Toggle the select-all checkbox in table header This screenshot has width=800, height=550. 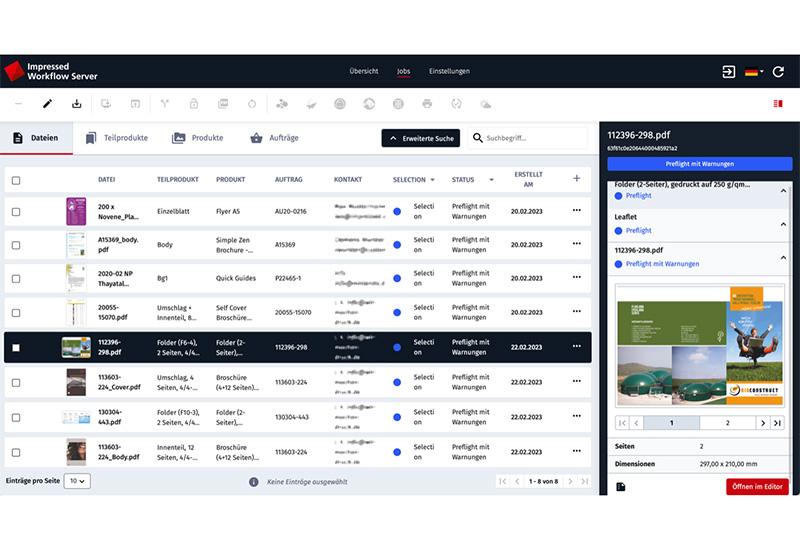click(16, 180)
